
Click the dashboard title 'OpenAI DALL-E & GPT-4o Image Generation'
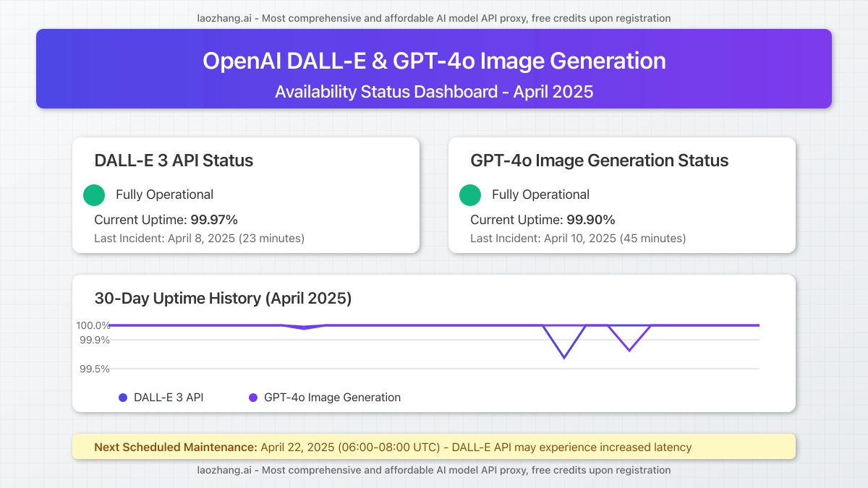click(x=434, y=61)
